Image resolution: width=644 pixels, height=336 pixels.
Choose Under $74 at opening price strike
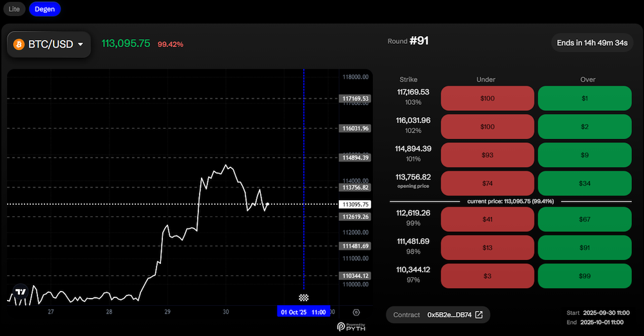[x=488, y=183]
